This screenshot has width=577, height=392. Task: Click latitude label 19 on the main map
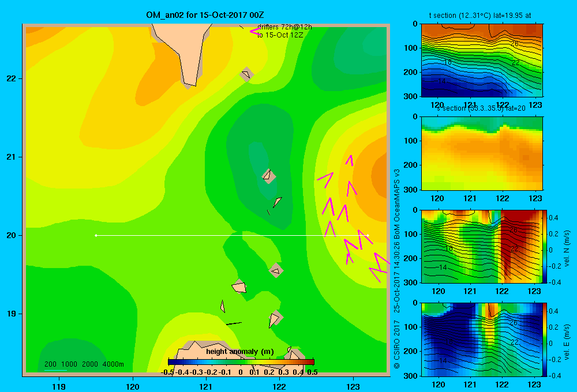click(12, 314)
